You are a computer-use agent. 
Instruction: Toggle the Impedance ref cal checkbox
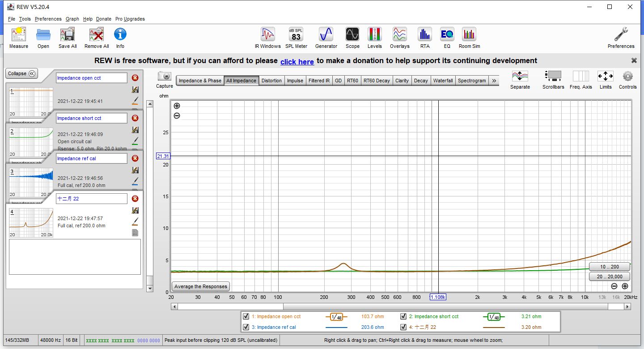[x=246, y=328]
